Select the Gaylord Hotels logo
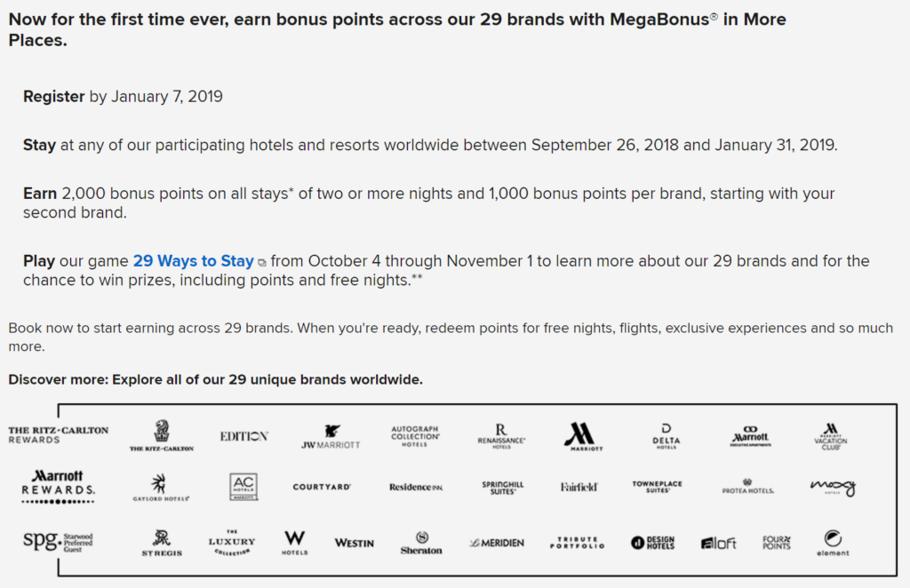Screen dimensions: 910x588 pyautogui.click(x=160, y=488)
